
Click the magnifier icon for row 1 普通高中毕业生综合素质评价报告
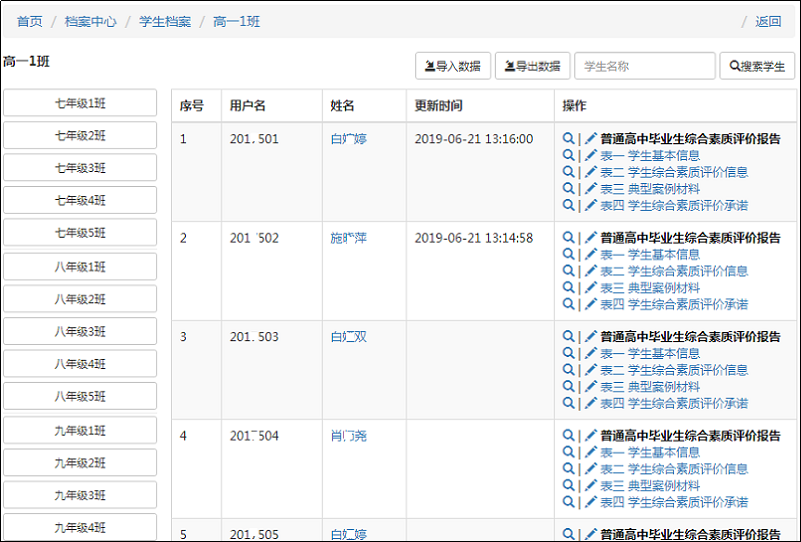[x=568, y=139]
